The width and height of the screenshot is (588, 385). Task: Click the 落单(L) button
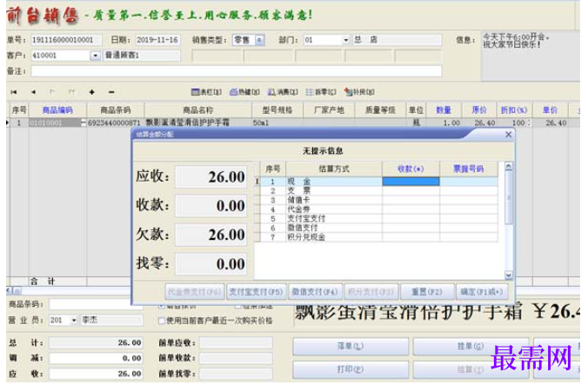click(x=351, y=346)
